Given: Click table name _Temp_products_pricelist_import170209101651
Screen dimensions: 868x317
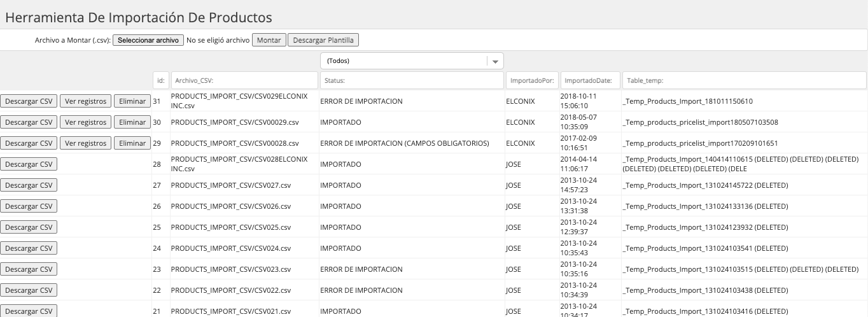Looking at the screenshot, I should pyautogui.click(x=700, y=143).
